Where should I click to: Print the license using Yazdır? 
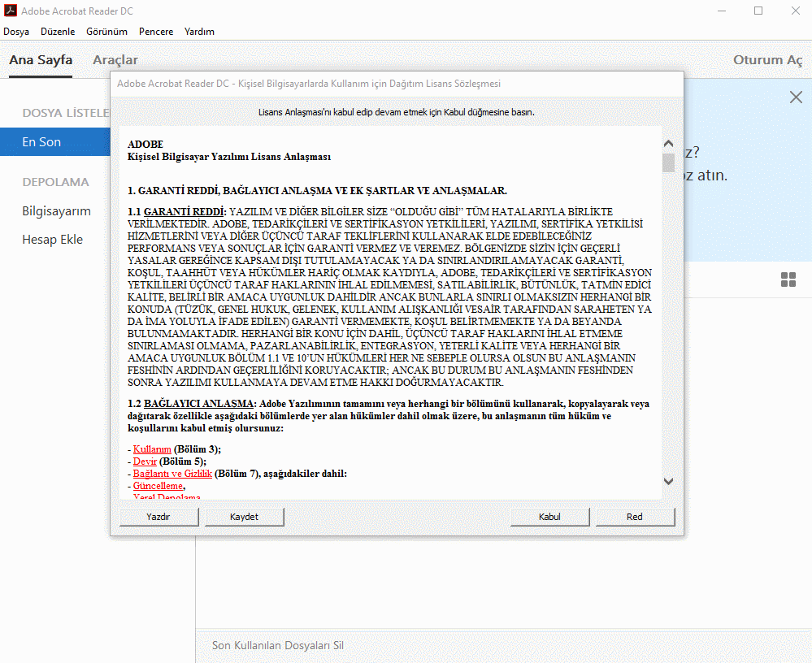tap(158, 517)
